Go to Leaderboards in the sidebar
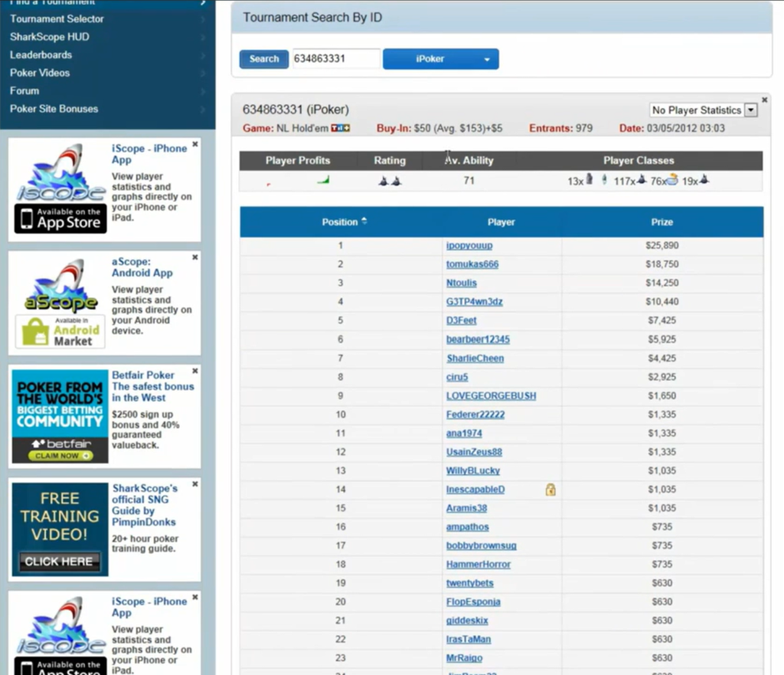Screen dimensions: 784x675 tap(41, 55)
